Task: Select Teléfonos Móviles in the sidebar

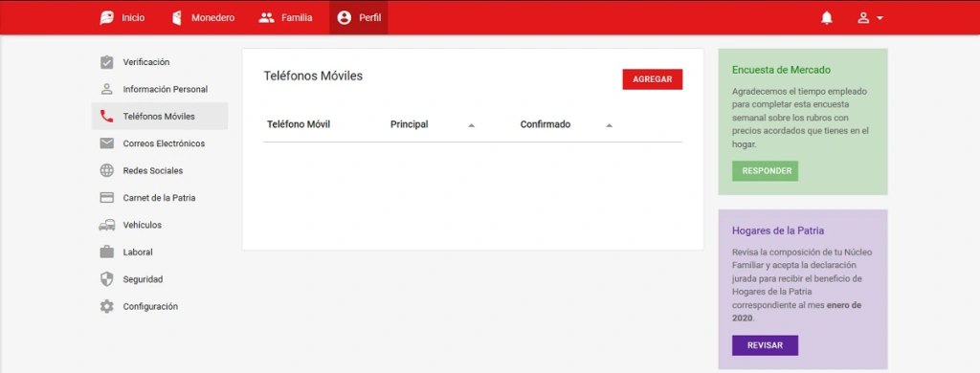Action: coord(160,117)
